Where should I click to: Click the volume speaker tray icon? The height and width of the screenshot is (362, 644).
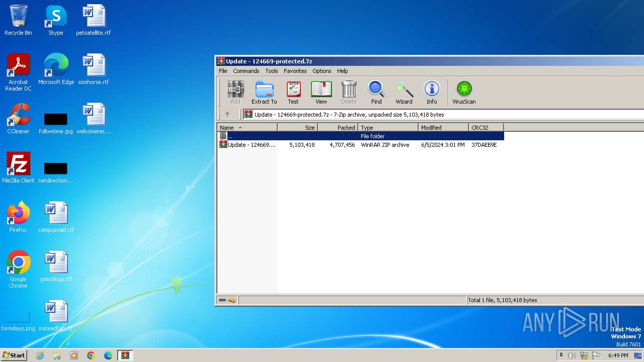pos(572,355)
